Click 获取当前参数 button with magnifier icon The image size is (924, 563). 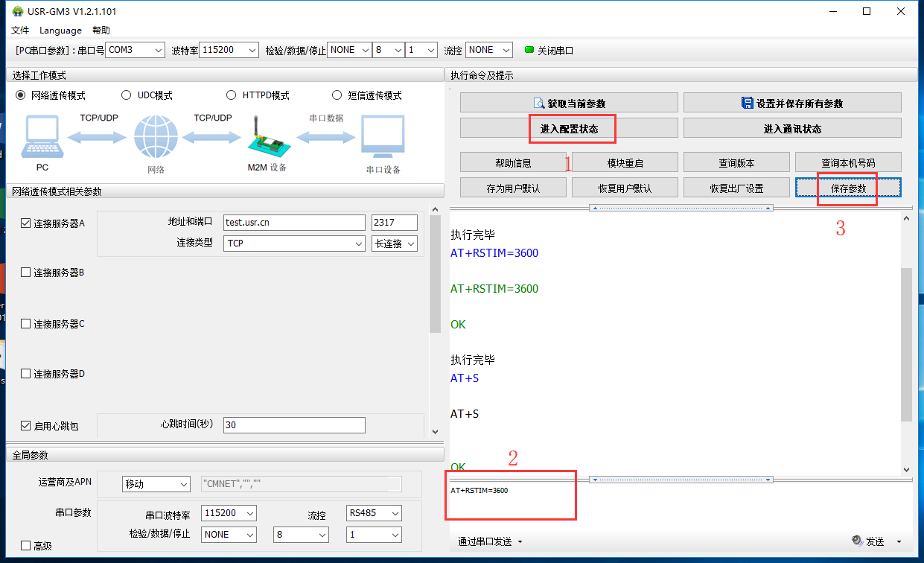point(569,103)
